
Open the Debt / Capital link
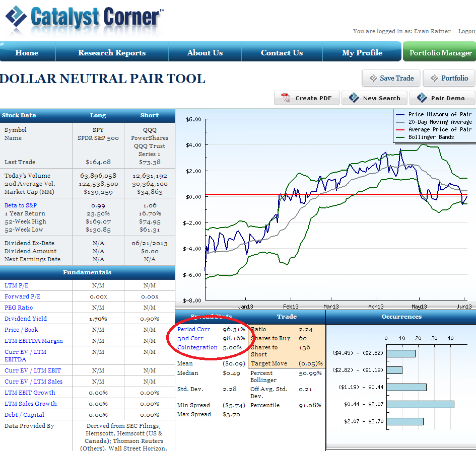pos(24,415)
